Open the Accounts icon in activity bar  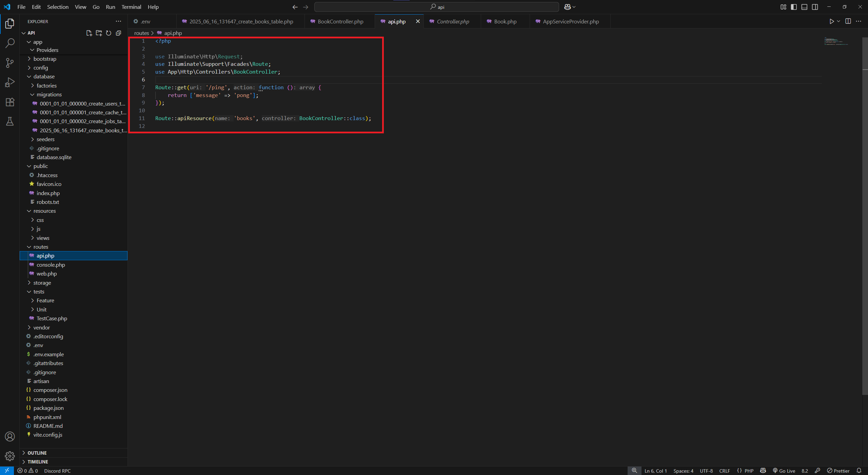pyautogui.click(x=10, y=436)
